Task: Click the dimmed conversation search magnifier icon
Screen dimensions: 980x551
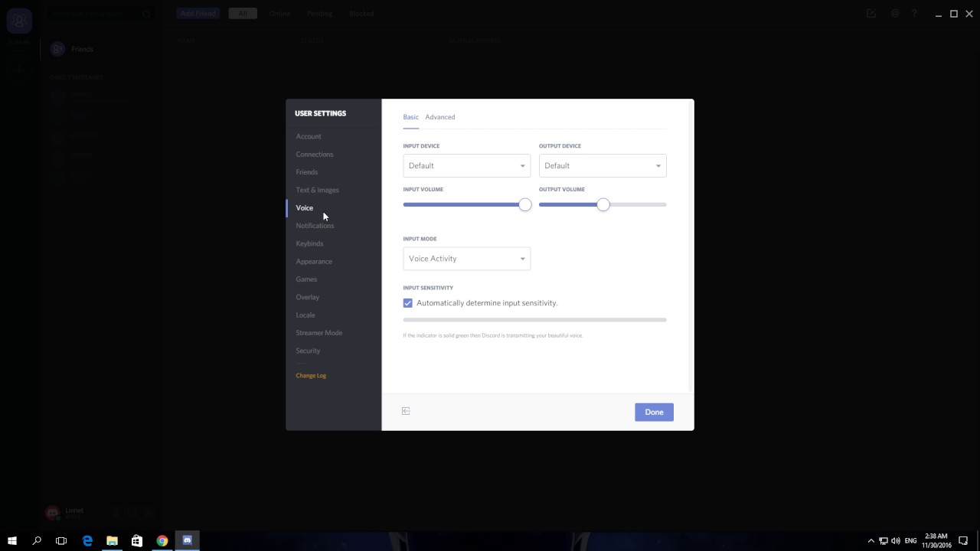Action: (x=146, y=14)
